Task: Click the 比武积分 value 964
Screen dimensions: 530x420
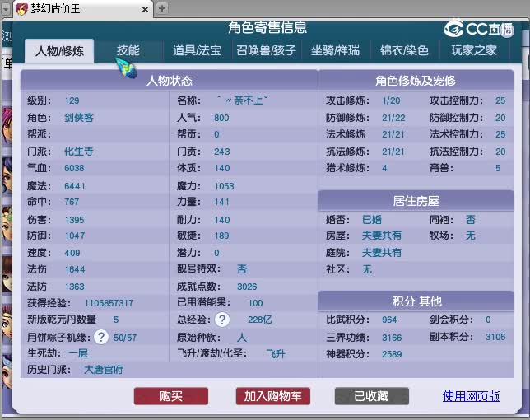Action: 389,320
